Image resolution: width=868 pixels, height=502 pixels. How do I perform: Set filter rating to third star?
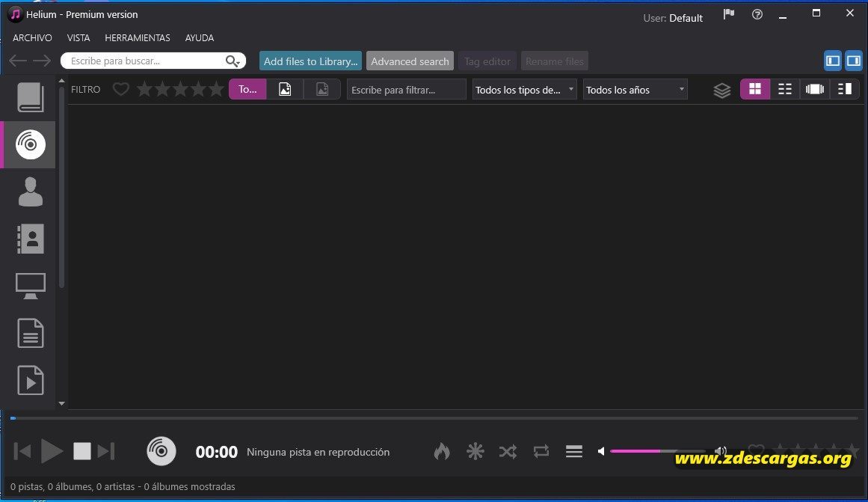click(x=180, y=89)
